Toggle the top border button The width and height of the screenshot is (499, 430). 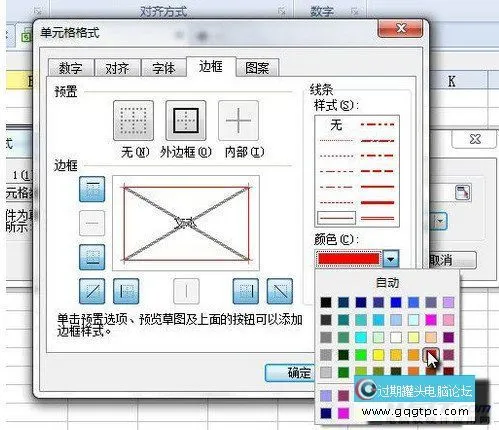tap(92, 189)
